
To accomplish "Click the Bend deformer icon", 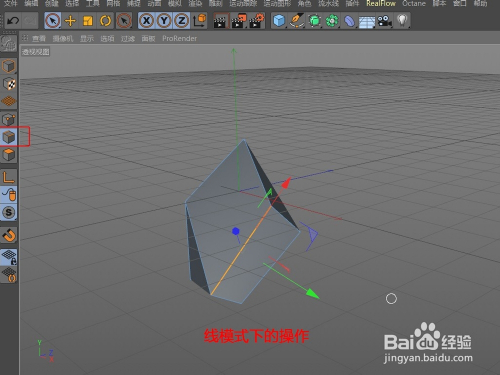I will point(349,21).
